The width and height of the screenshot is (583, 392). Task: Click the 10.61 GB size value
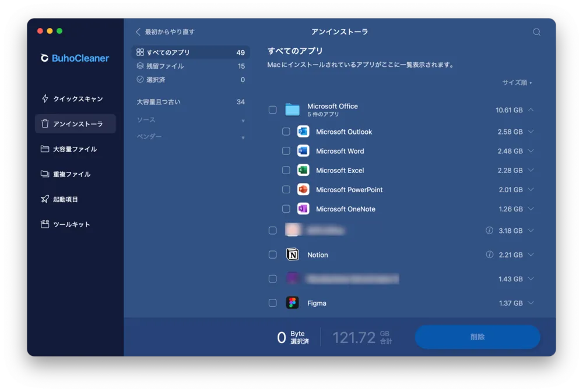coord(509,110)
